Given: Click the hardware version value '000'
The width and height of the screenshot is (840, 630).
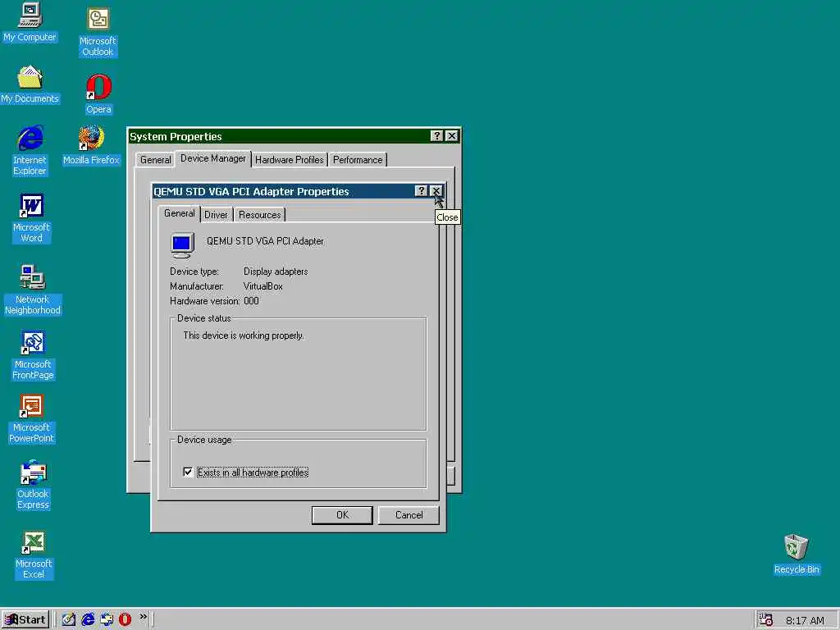Looking at the screenshot, I should click(x=251, y=300).
